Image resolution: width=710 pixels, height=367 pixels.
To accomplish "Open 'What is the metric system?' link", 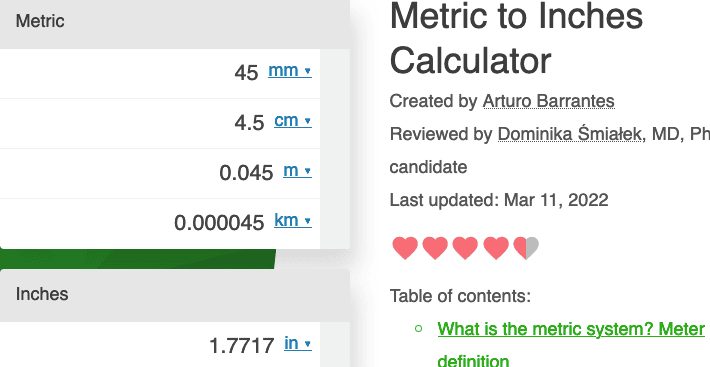I will pyautogui.click(x=571, y=345).
